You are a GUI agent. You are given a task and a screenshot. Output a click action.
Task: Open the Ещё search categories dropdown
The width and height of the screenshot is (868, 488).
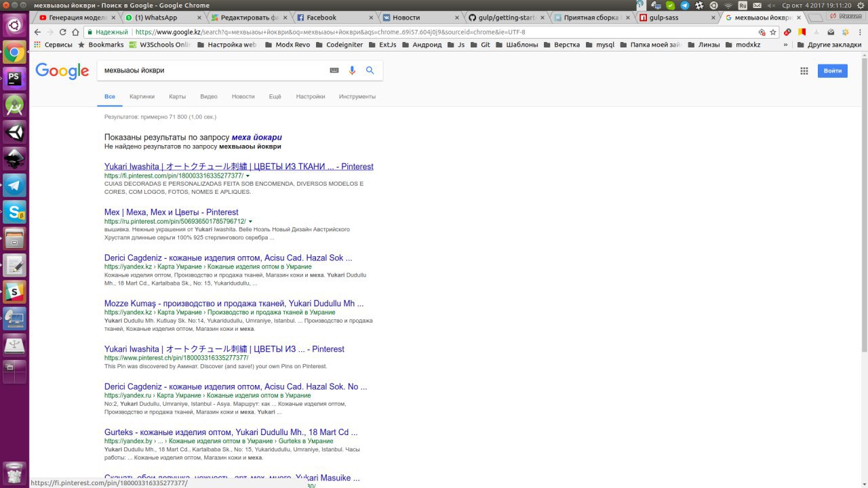point(275,96)
